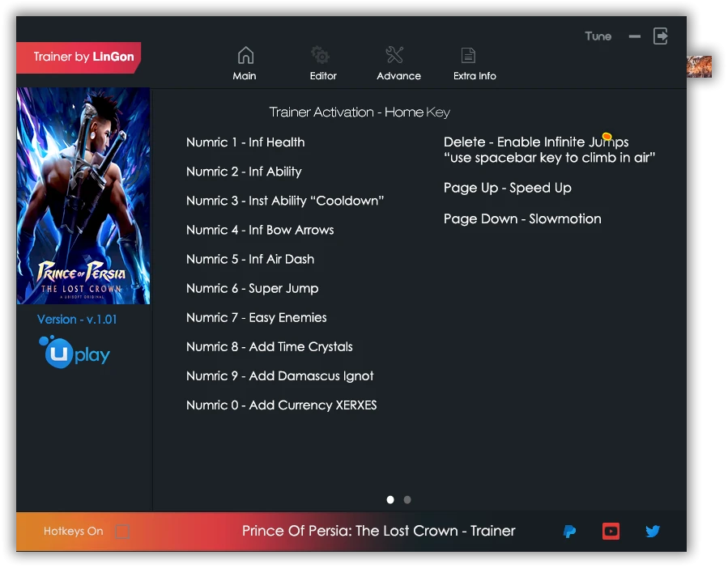Select the Numric 6 - Super Jump entry

[x=252, y=289]
